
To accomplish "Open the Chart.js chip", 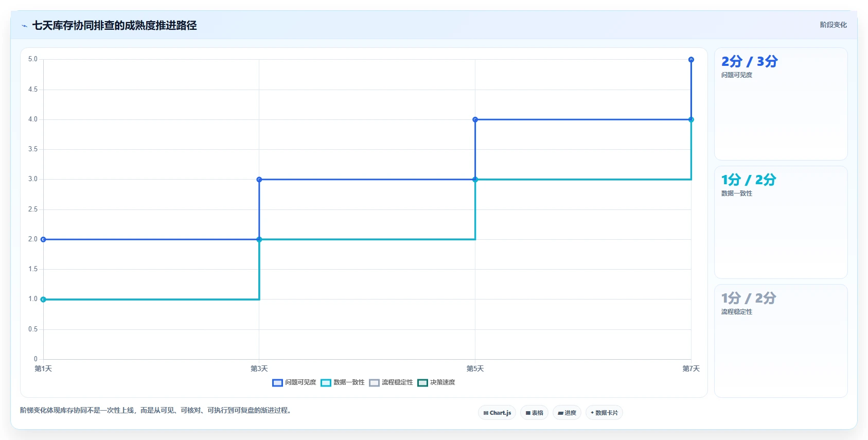I will [x=497, y=413].
